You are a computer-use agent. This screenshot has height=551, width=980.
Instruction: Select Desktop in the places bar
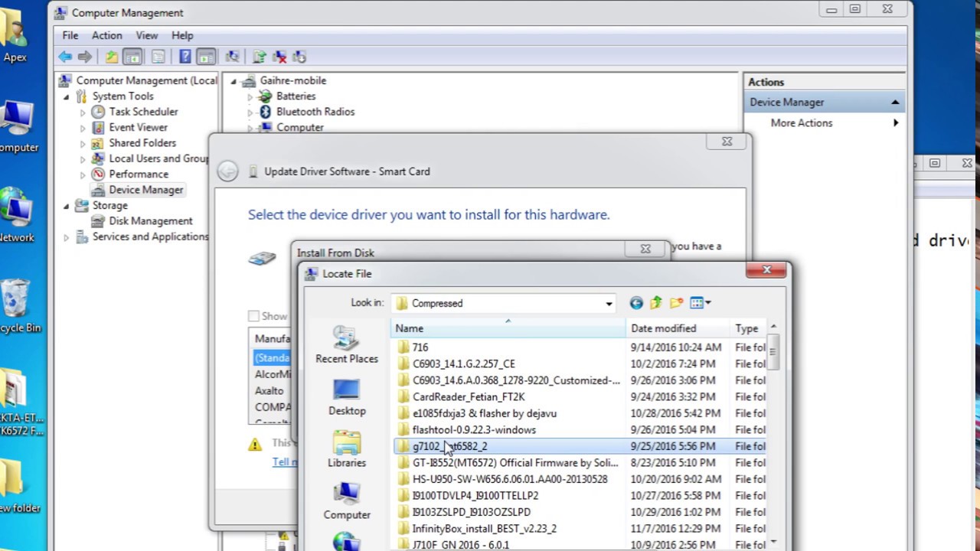click(x=347, y=398)
